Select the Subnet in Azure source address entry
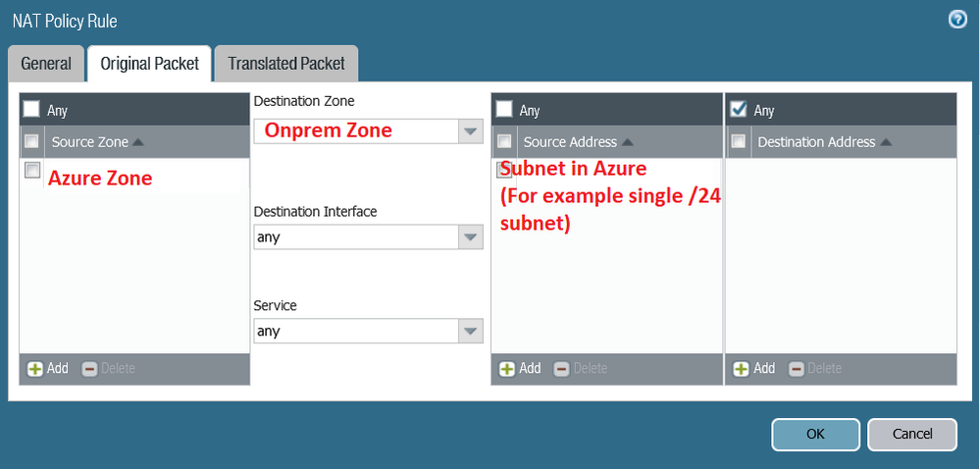Image resolution: width=980 pixels, height=469 pixels. 573,169
